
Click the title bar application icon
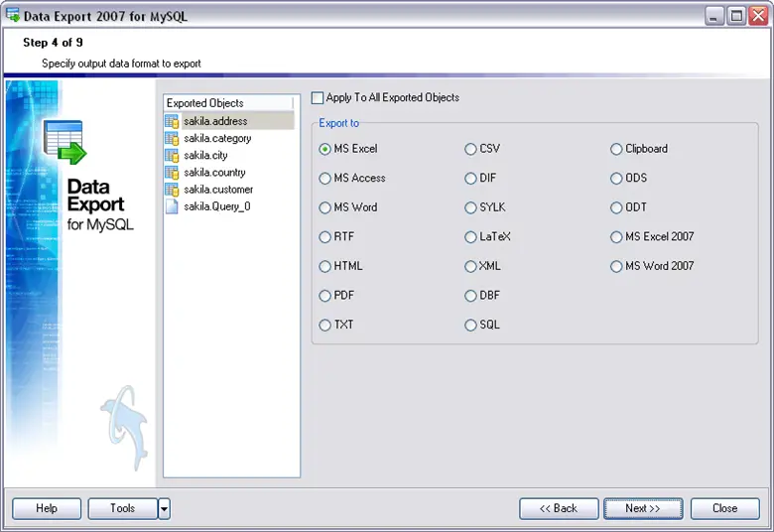13,16
